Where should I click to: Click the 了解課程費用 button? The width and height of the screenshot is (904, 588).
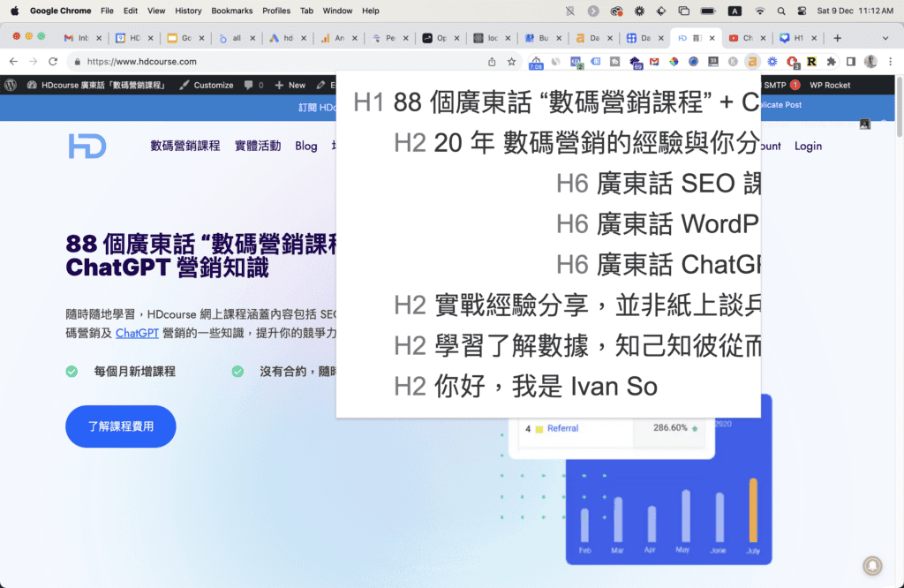120,426
